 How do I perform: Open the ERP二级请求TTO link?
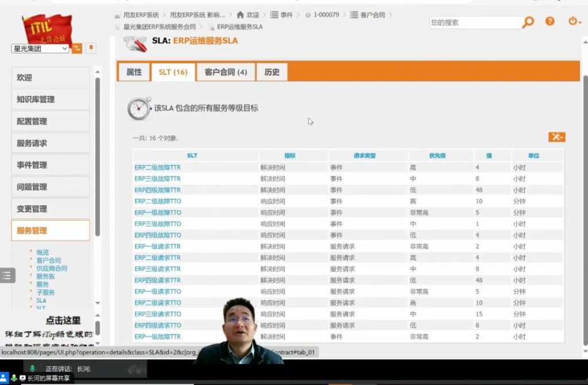(157, 302)
